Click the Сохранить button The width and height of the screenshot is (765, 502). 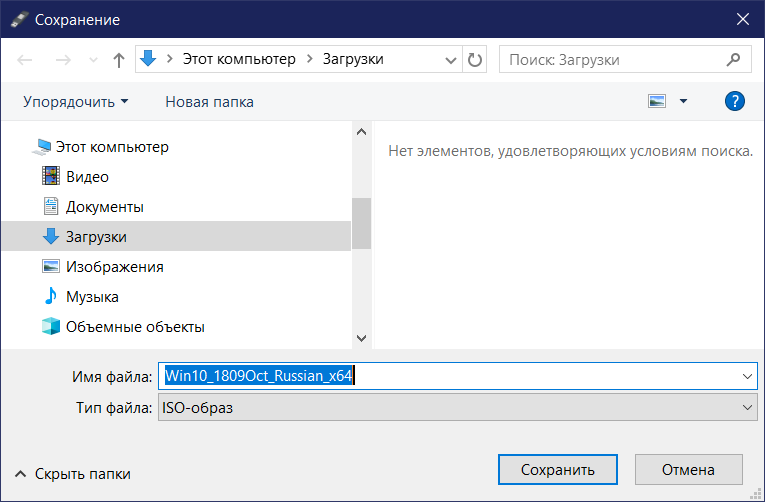point(558,469)
